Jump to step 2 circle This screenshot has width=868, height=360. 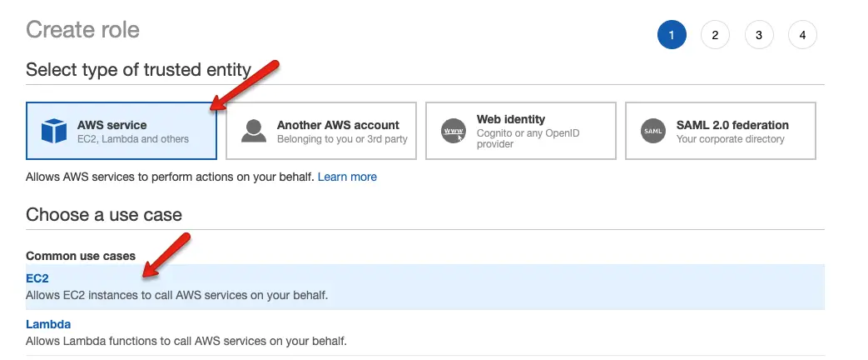click(715, 35)
